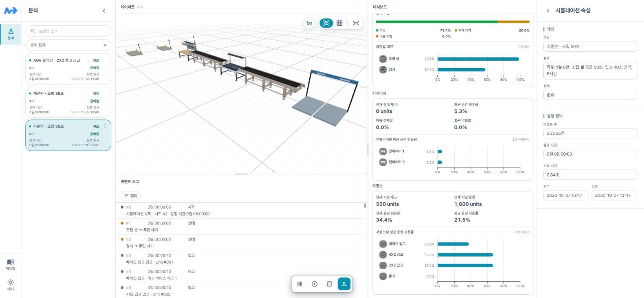Click the 이벤트 수 value 25,555건

point(590,133)
